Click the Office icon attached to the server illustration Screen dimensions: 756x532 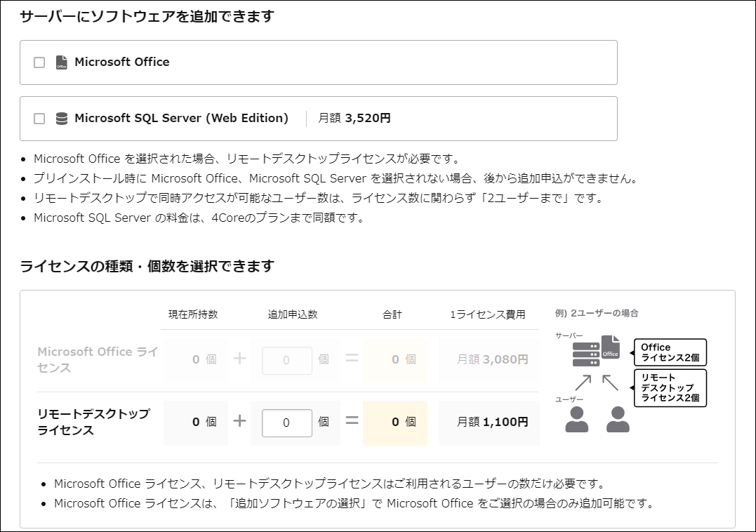[611, 349]
